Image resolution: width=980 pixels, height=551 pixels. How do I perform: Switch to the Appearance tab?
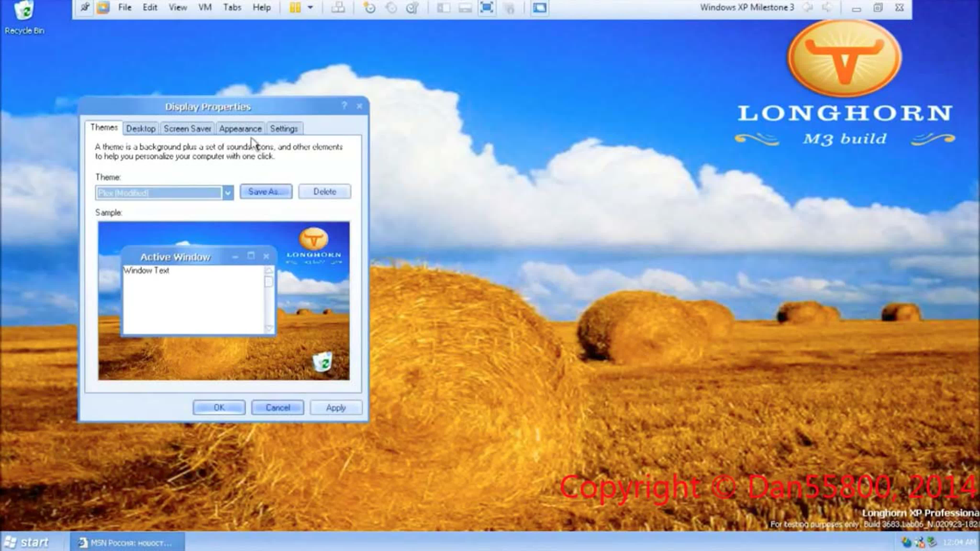[x=240, y=129]
